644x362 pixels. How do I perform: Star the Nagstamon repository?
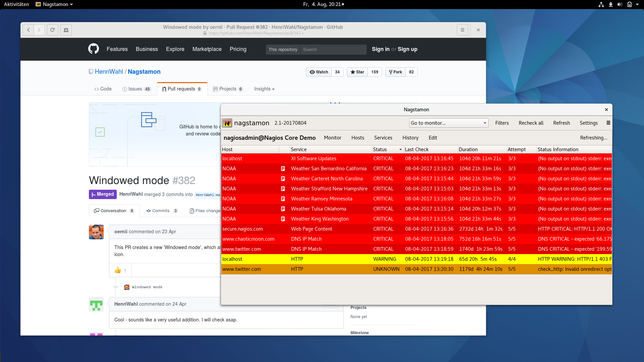coord(358,72)
